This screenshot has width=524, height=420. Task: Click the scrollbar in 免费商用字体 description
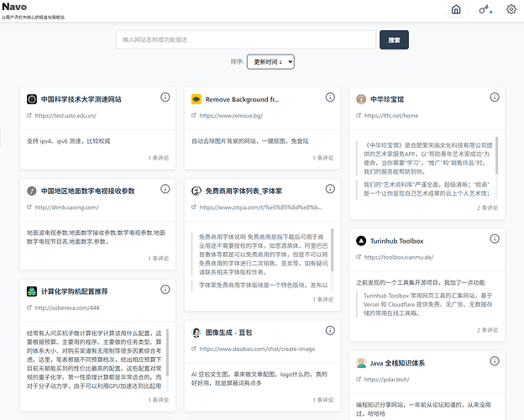pos(333,249)
